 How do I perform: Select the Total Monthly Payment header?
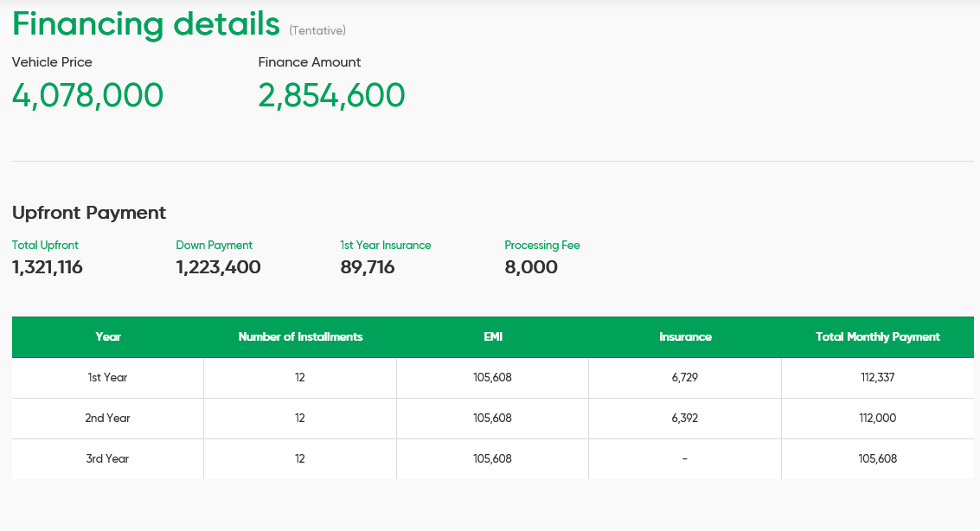click(x=877, y=337)
